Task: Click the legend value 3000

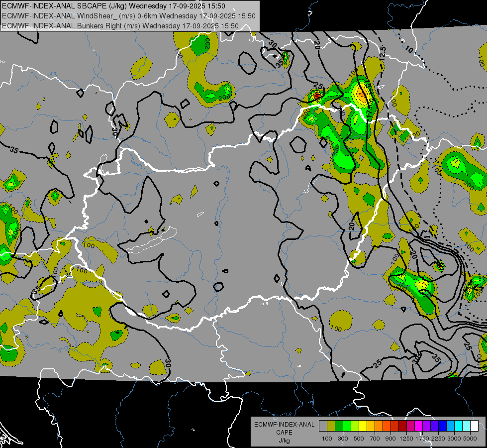Action: click(454, 439)
